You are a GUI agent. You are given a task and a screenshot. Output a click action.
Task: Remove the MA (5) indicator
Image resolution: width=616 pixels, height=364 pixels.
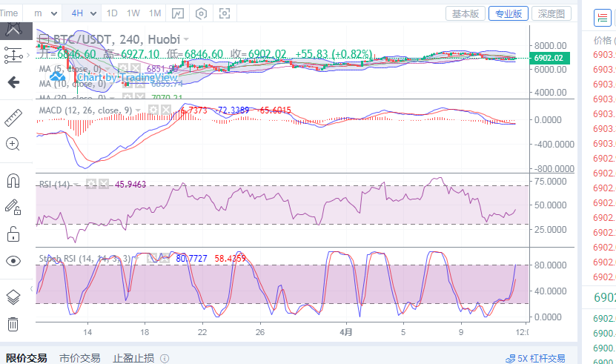(136, 68)
